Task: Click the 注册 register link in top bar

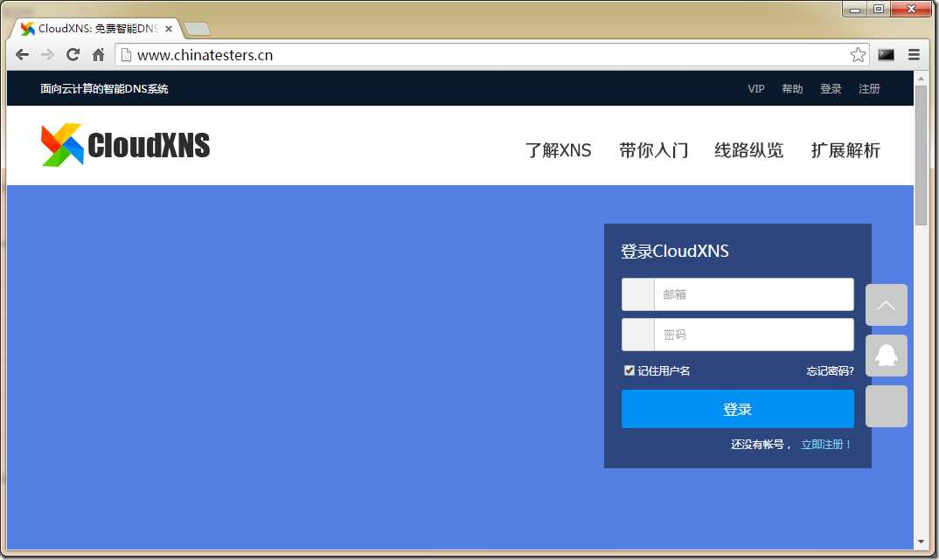Action: pos(869,88)
